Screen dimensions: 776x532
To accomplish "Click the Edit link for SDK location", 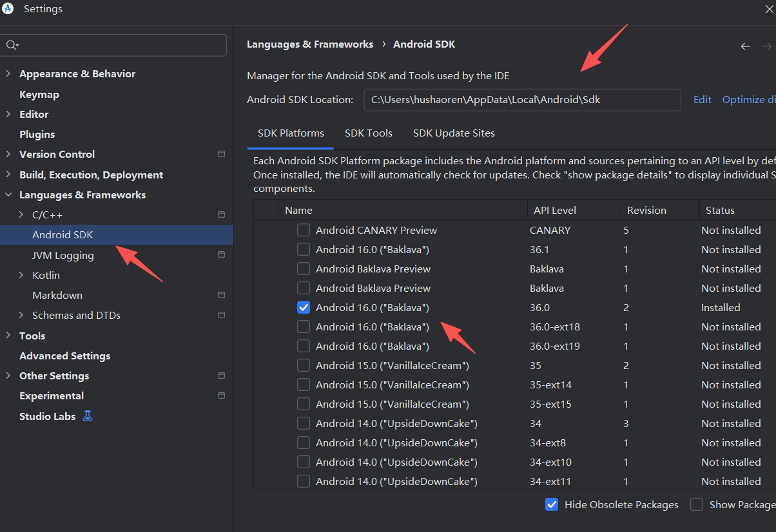I will point(702,100).
